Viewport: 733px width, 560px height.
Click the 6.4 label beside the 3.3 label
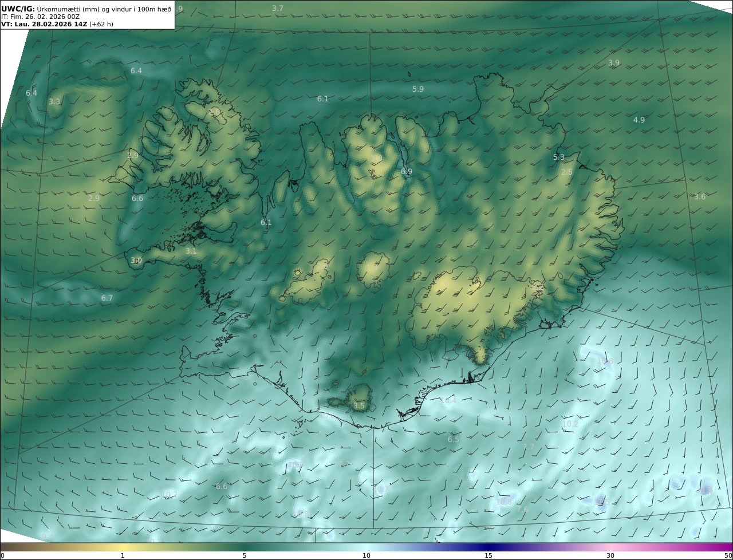click(x=31, y=93)
